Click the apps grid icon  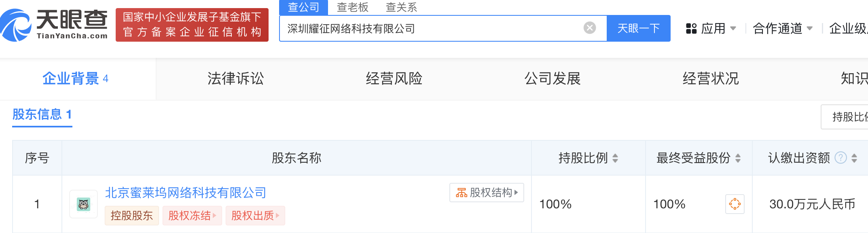tap(691, 29)
